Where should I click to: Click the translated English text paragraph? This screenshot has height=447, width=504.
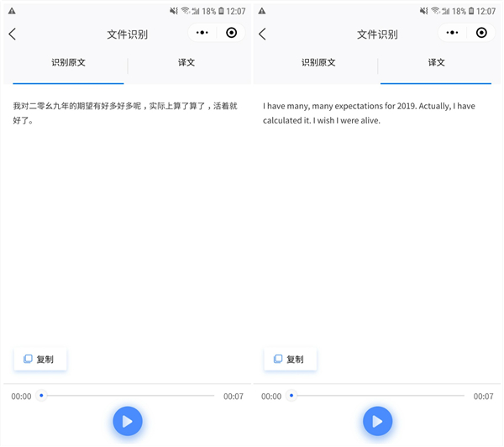(x=369, y=113)
